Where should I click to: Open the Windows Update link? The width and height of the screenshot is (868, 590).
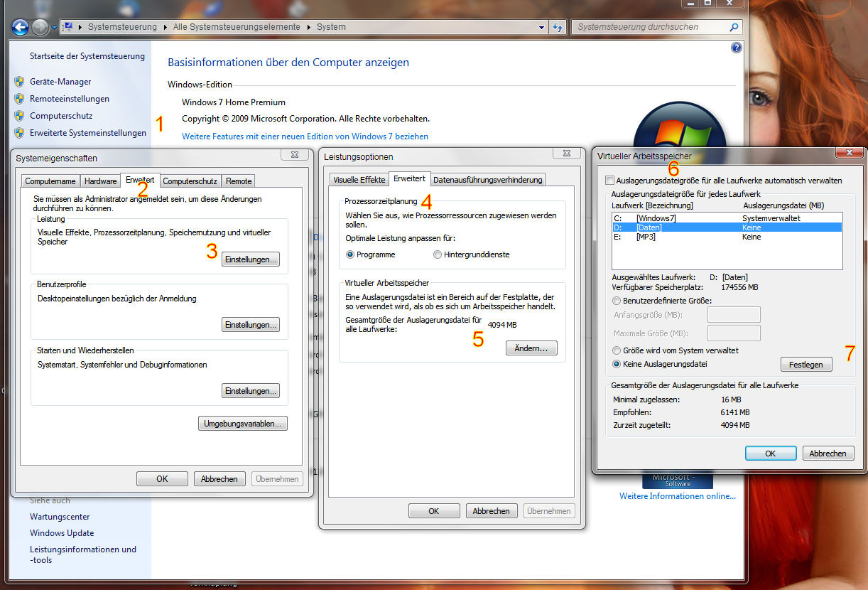coord(62,533)
